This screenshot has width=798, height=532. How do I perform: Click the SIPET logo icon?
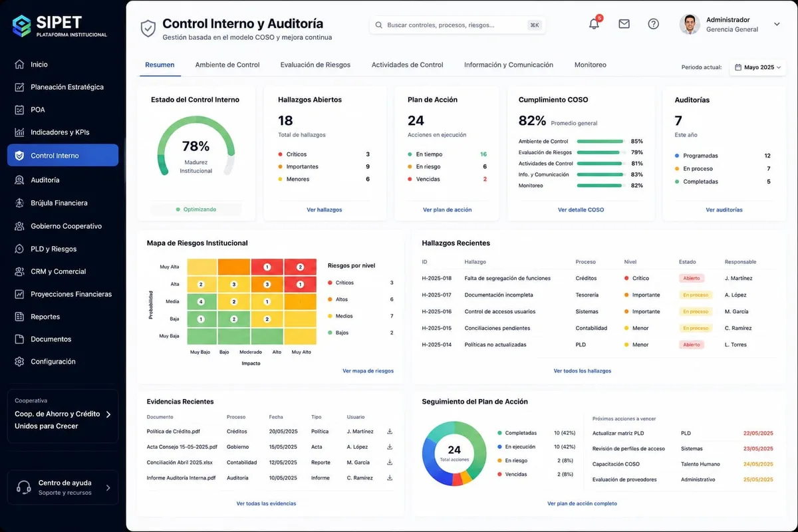pos(22,26)
